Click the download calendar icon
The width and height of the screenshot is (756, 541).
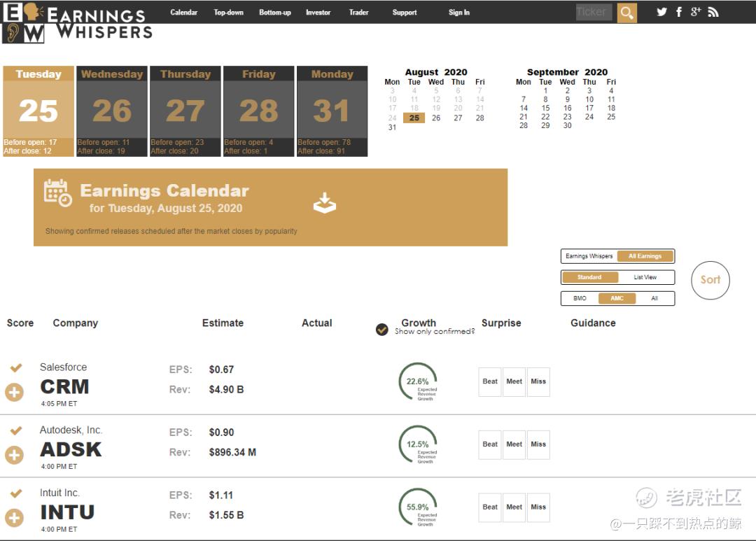click(x=325, y=202)
